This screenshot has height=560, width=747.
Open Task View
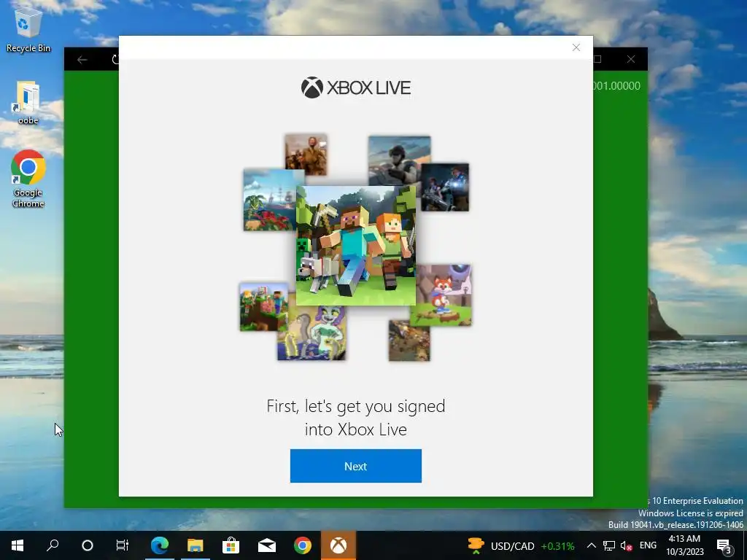point(123,545)
